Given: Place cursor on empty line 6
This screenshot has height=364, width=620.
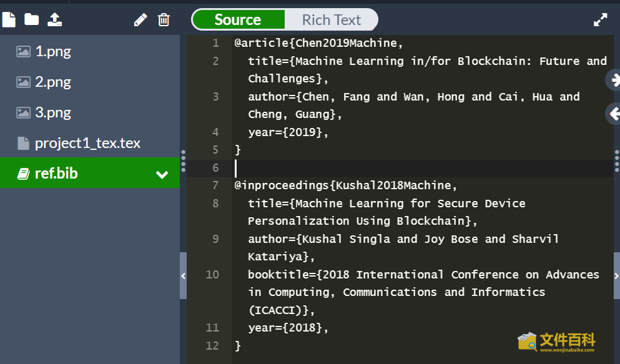Looking at the screenshot, I should pos(375,168).
